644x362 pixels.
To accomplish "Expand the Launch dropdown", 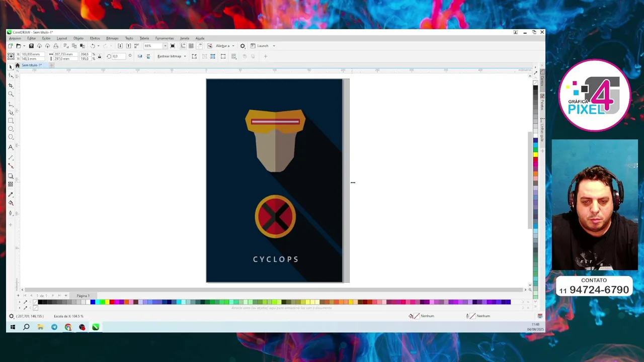I will point(274,46).
